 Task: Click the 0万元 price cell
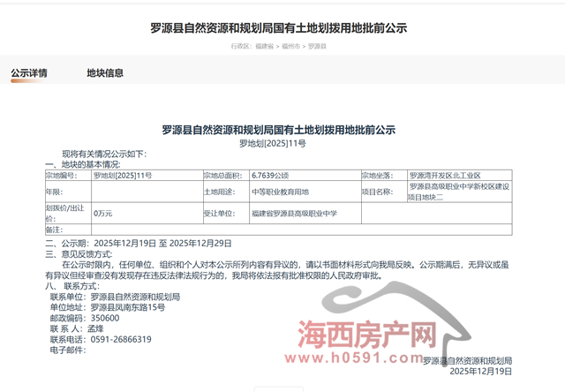103,213
